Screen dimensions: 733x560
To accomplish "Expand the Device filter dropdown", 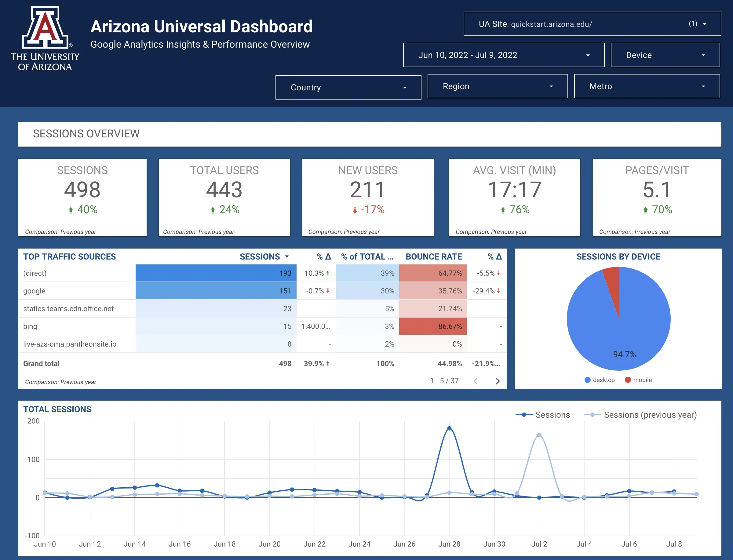I will (x=665, y=55).
